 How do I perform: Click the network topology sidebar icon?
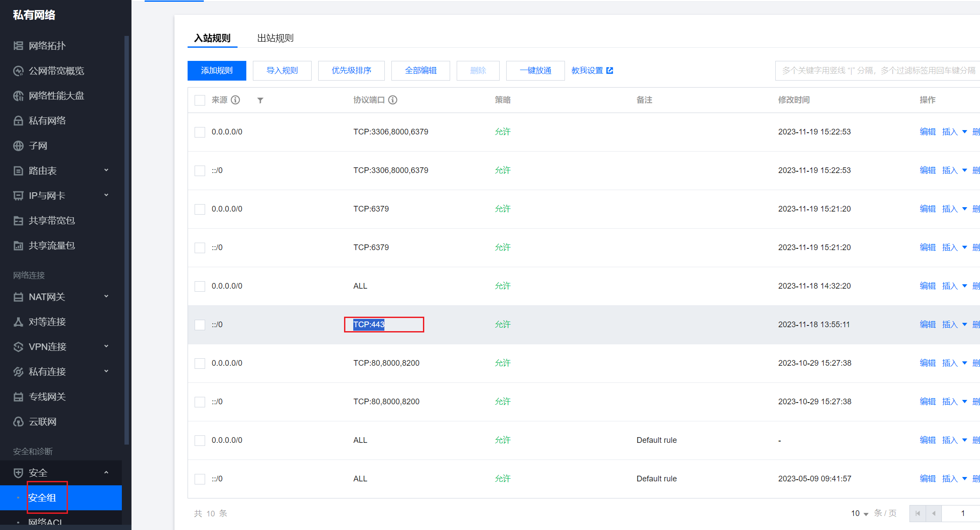point(18,46)
